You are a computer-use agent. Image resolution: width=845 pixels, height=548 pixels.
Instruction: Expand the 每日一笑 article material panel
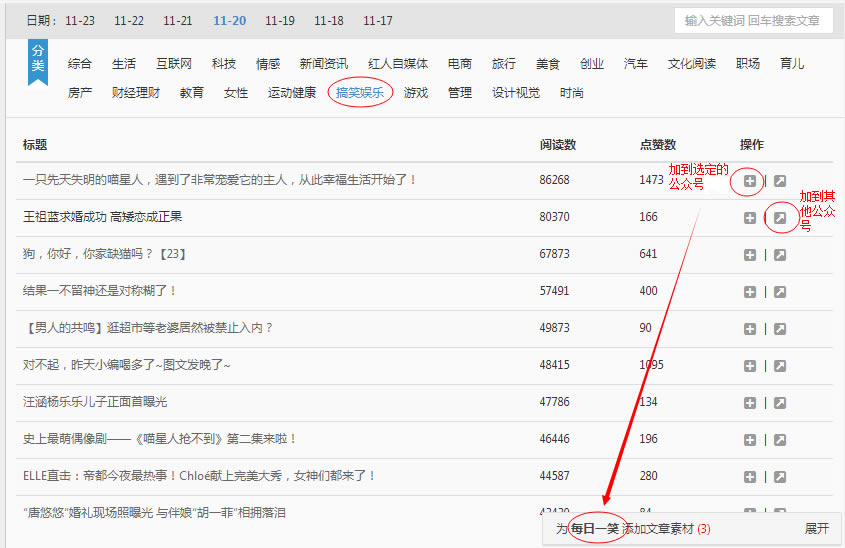[x=816, y=529]
